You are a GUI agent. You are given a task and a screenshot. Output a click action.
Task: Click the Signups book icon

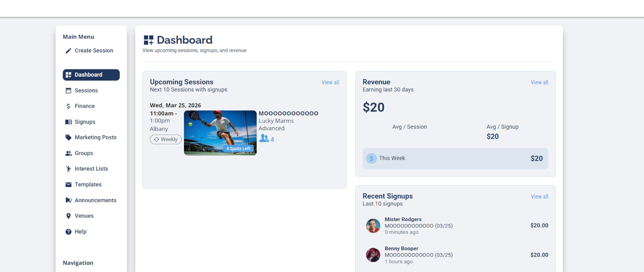(68, 122)
